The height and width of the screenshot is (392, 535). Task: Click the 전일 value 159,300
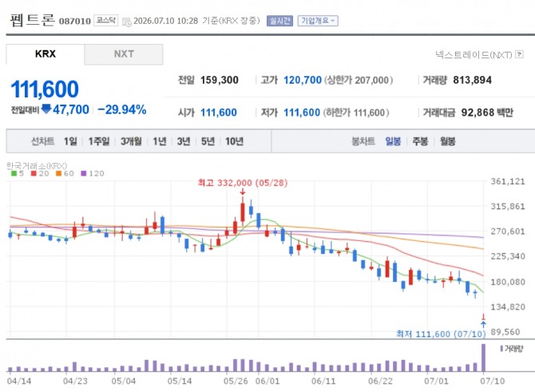(220, 80)
